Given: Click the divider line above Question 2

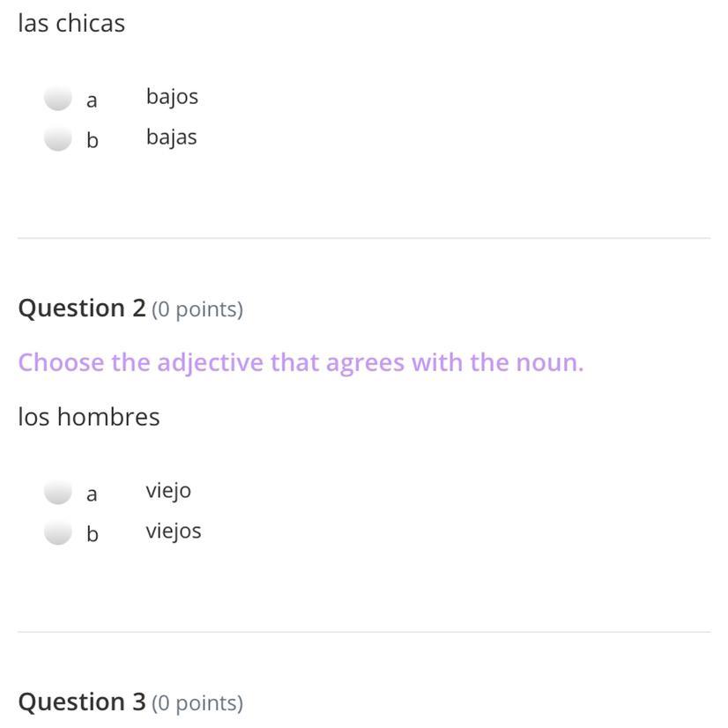Looking at the screenshot, I should click(x=364, y=238).
